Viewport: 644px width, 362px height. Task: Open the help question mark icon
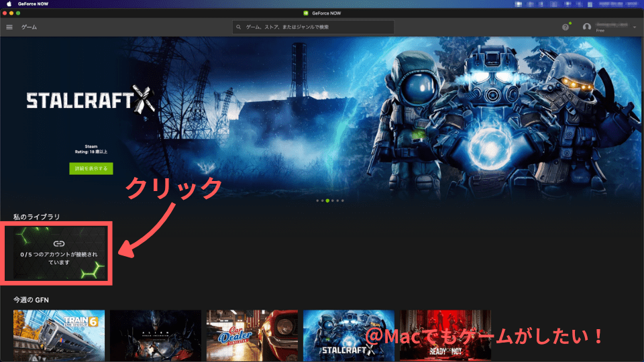[565, 27]
